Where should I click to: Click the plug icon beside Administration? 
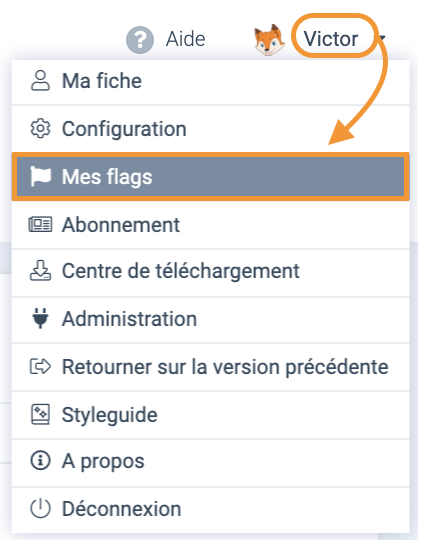point(40,319)
